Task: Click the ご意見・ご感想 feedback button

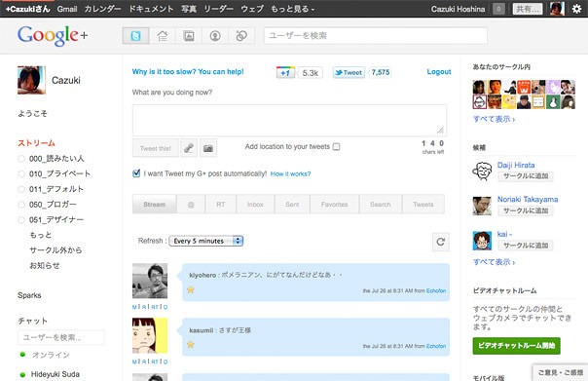Action: (x=560, y=372)
